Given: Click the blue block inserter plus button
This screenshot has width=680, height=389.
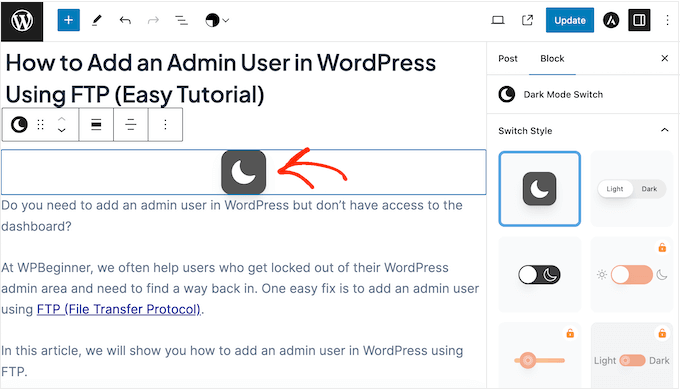Looking at the screenshot, I should tap(69, 20).
